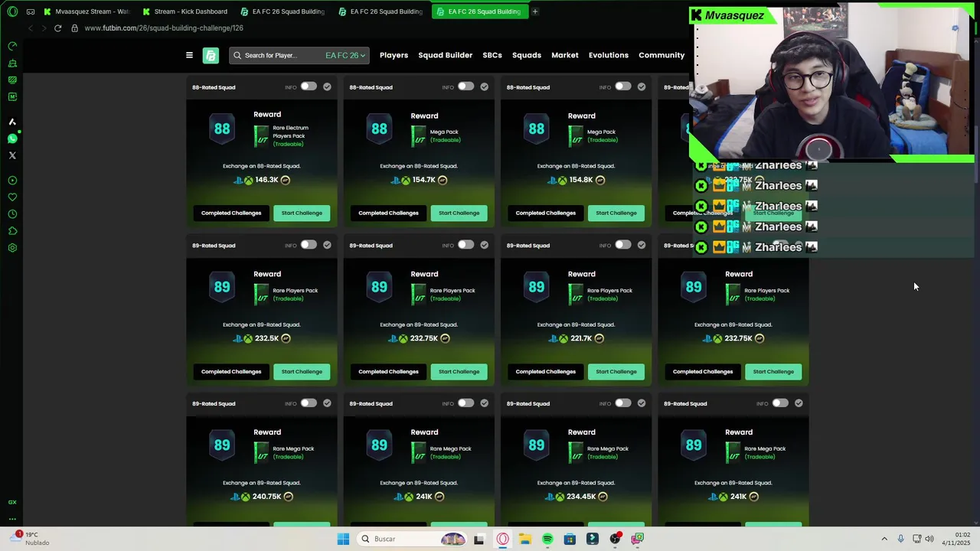Click the search magnifier icon
980x551 pixels.
pyautogui.click(x=237, y=55)
